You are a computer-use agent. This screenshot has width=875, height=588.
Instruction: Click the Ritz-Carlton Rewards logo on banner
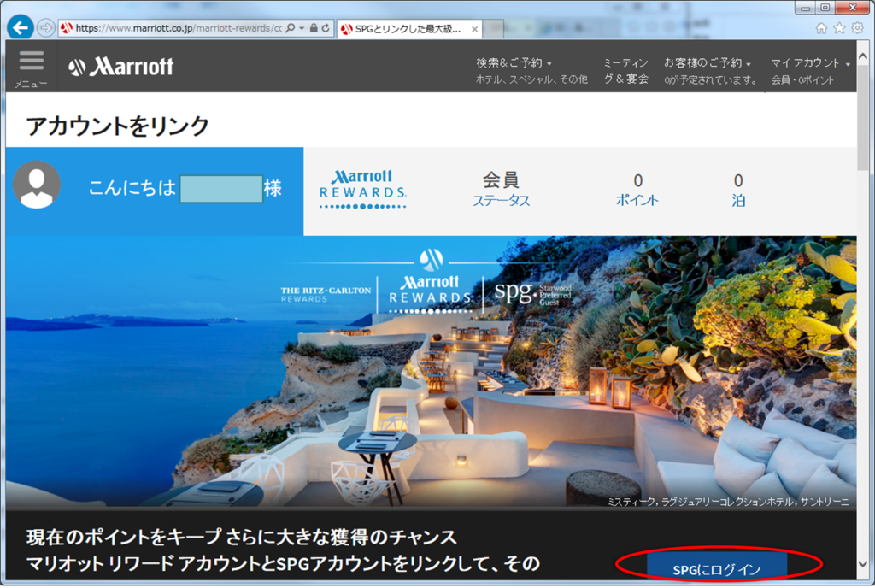coord(326,295)
